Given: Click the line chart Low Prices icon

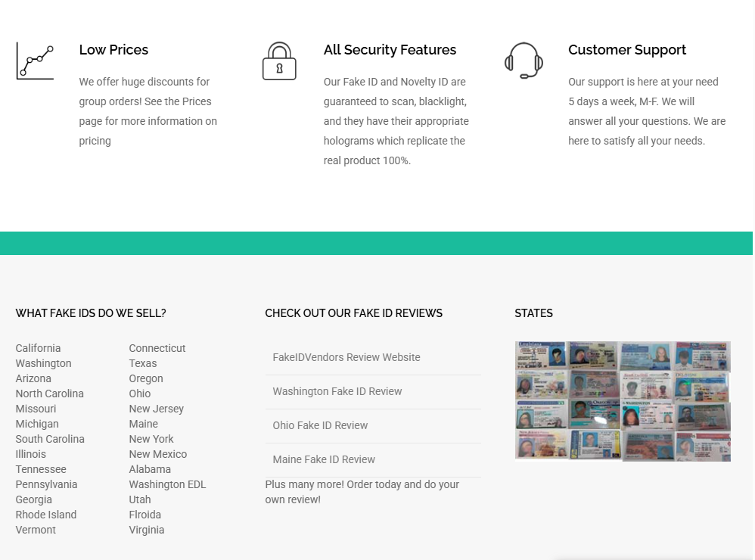Looking at the screenshot, I should 35,61.
